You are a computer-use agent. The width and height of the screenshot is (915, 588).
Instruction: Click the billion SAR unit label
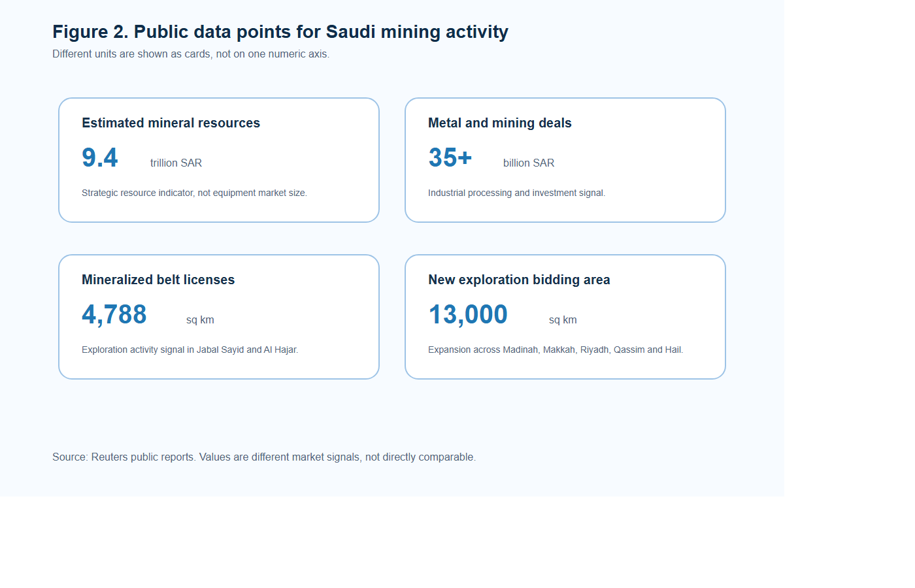pyautogui.click(x=529, y=163)
